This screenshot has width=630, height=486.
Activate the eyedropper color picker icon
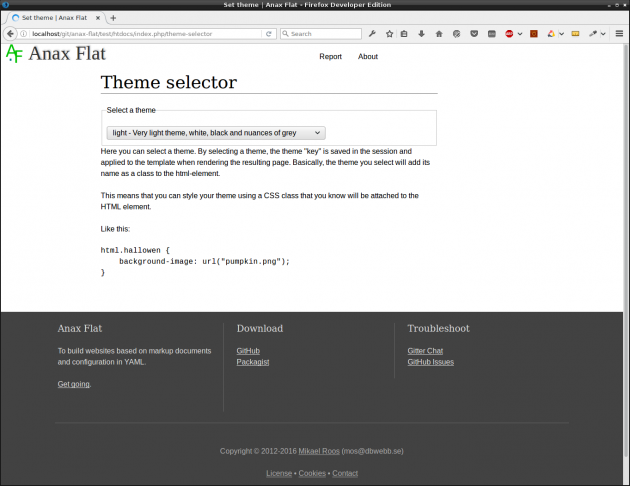pos(593,34)
